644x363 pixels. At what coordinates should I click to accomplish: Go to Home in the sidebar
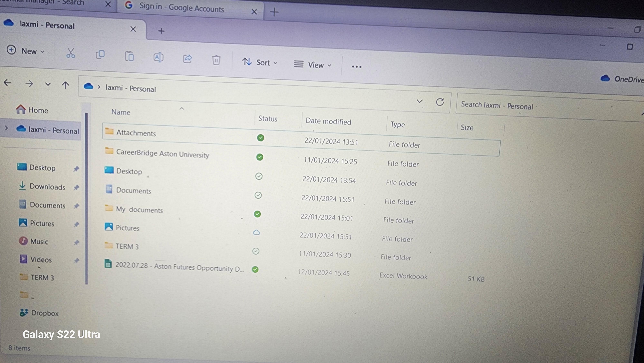[x=32, y=110]
